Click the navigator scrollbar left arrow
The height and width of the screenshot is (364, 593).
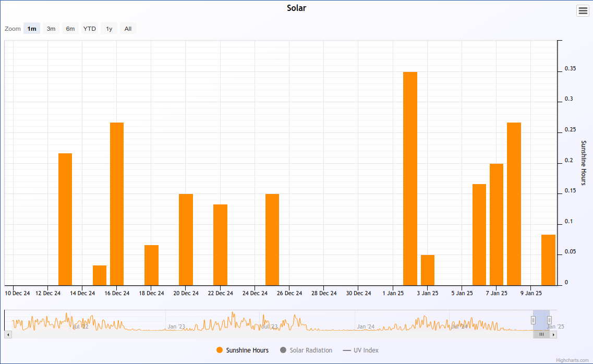tap(8, 334)
